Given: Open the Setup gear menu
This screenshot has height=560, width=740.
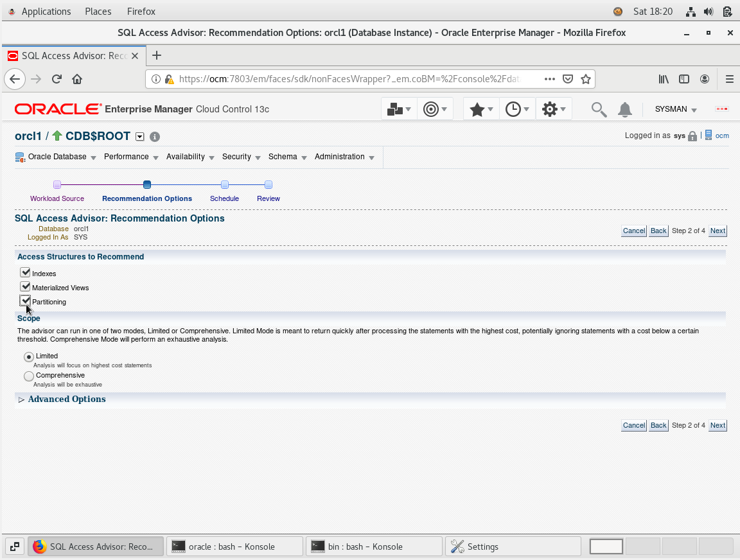Looking at the screenshot, I should point(554,109).
